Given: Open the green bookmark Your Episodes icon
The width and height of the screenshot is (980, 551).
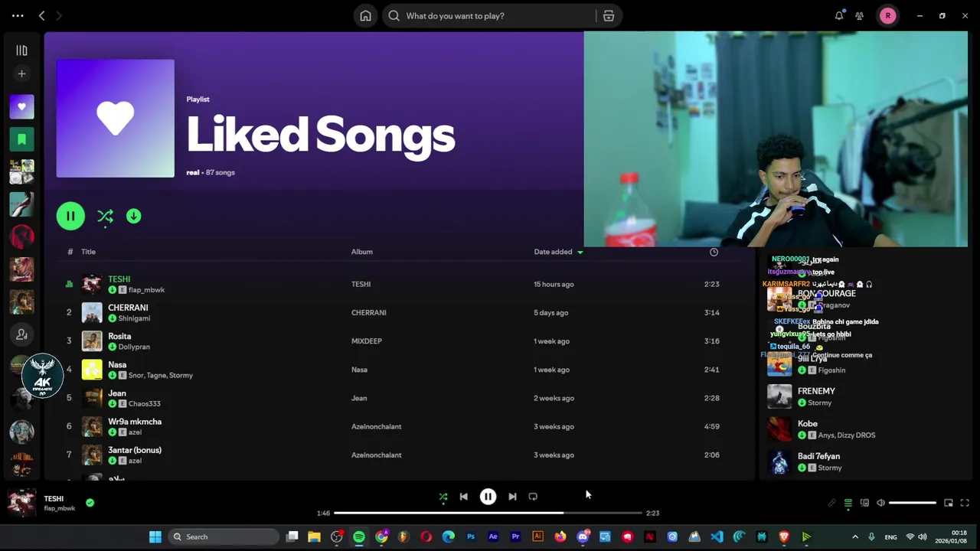Looking at the screenshot, I should point(21,139).
